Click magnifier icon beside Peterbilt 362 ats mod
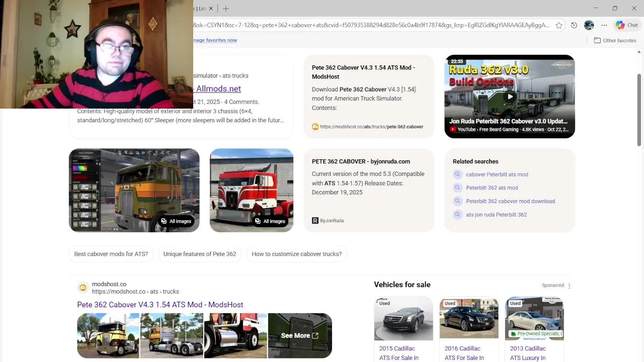 (x=457, y=188)
